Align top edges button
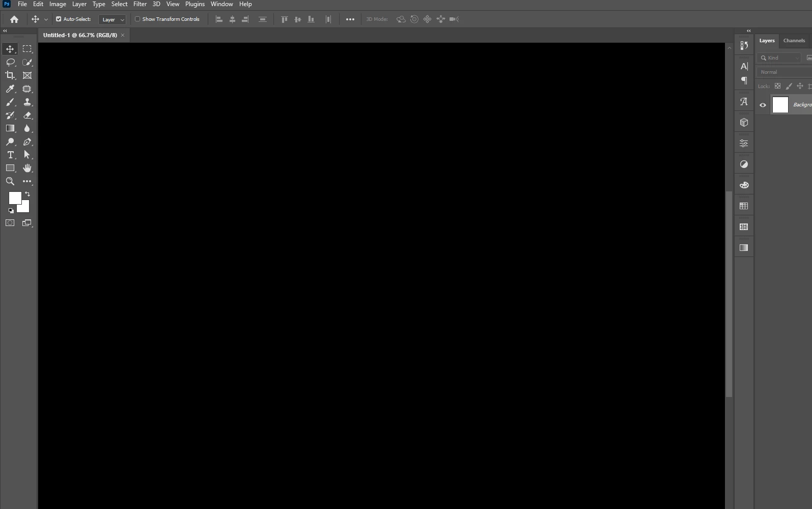This screenshot has width=812, height=509. pos(285,19)
